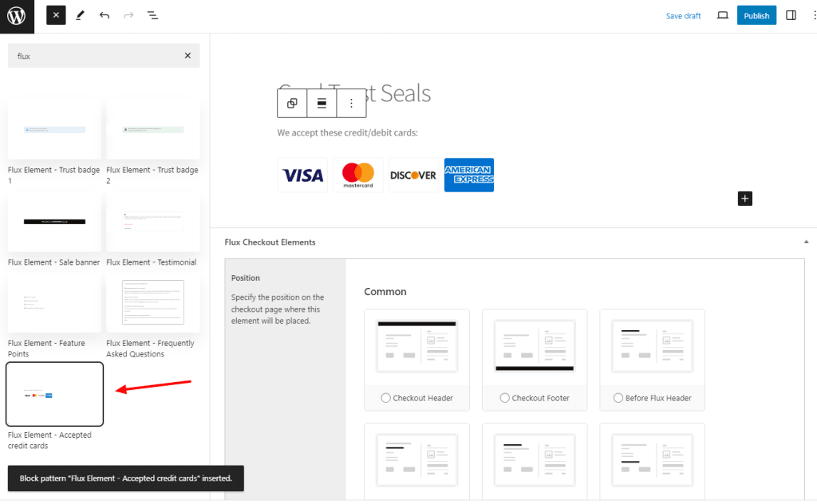Insert Flux Element Feature Points pattern

(x=54, y=302)
